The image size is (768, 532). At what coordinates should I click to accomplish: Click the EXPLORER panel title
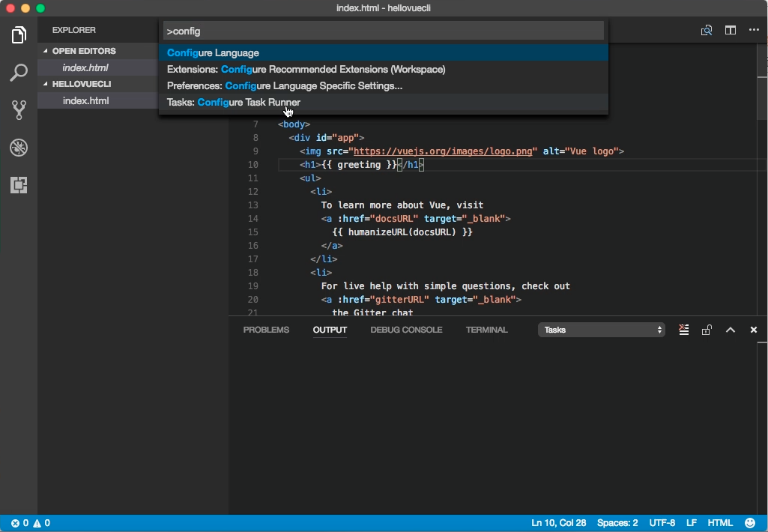[x=74, y=30]
